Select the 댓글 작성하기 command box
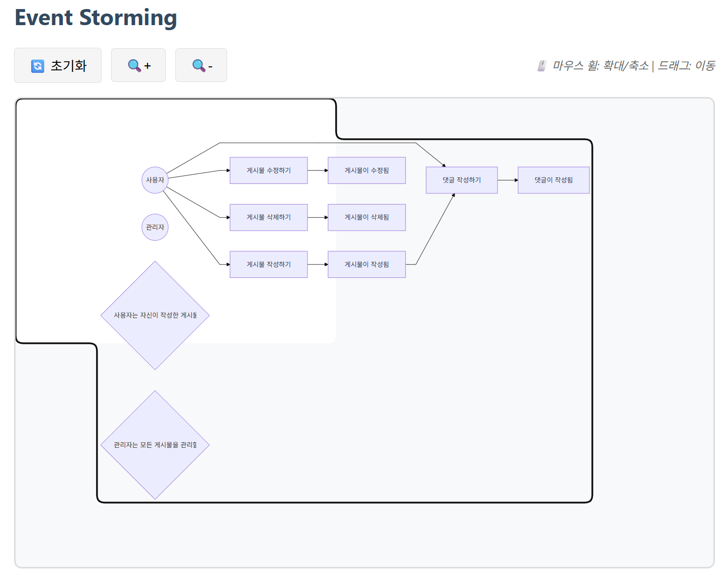 (x=461, y=180)
